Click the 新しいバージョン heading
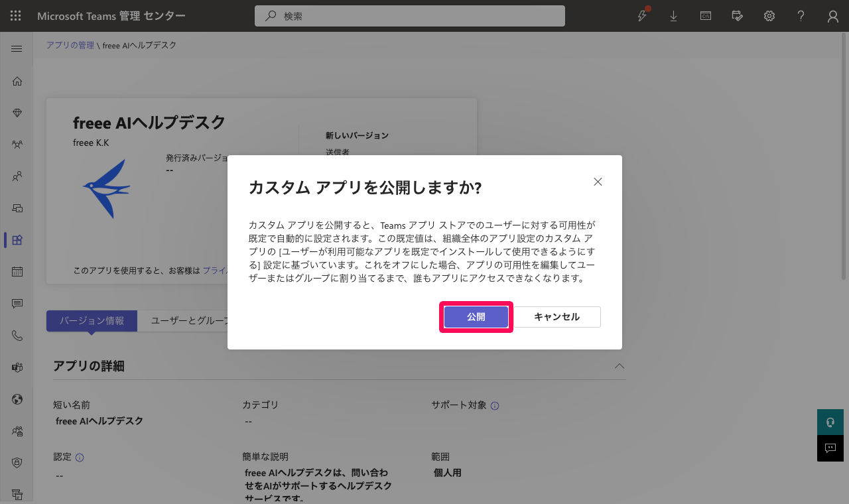Viewport: 849px width, 504px height. click(357, 135)
